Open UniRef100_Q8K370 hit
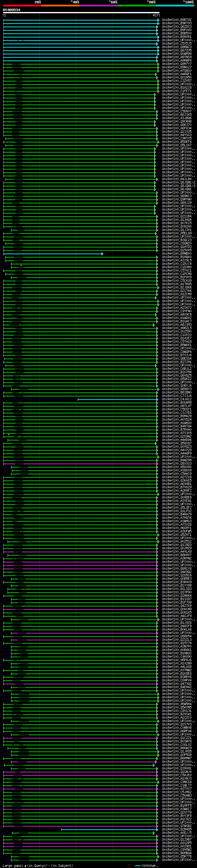The image size is (197, 868). 176,125
